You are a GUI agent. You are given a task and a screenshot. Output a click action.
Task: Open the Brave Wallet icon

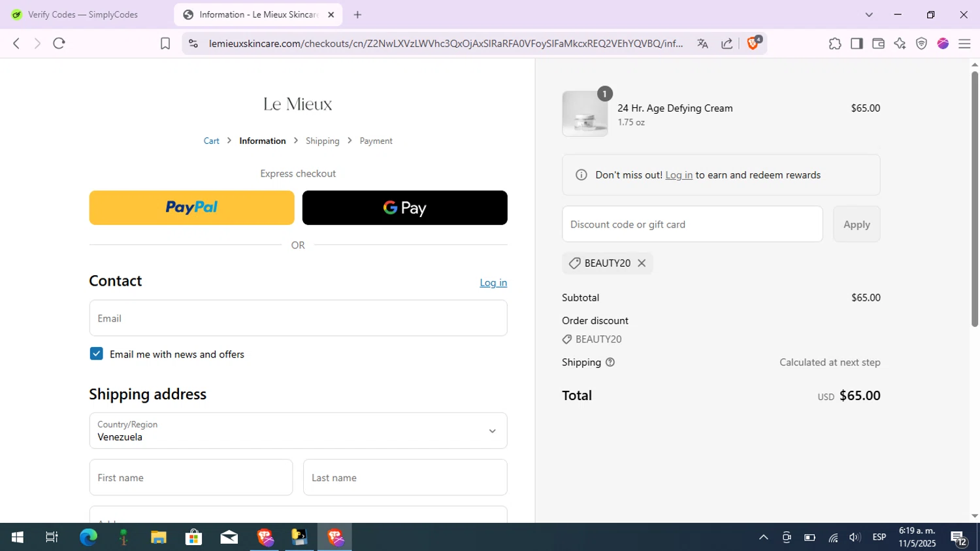(x=878, y=43)
